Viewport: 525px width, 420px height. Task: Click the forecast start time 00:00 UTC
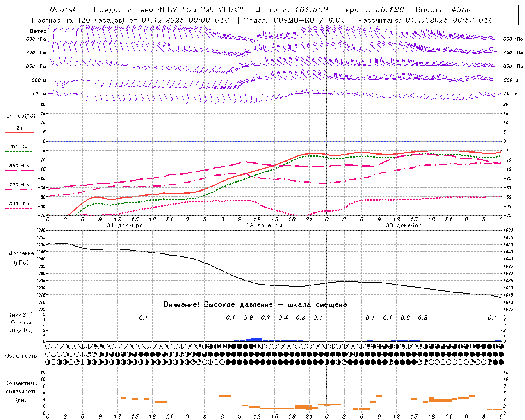(208, 20)
